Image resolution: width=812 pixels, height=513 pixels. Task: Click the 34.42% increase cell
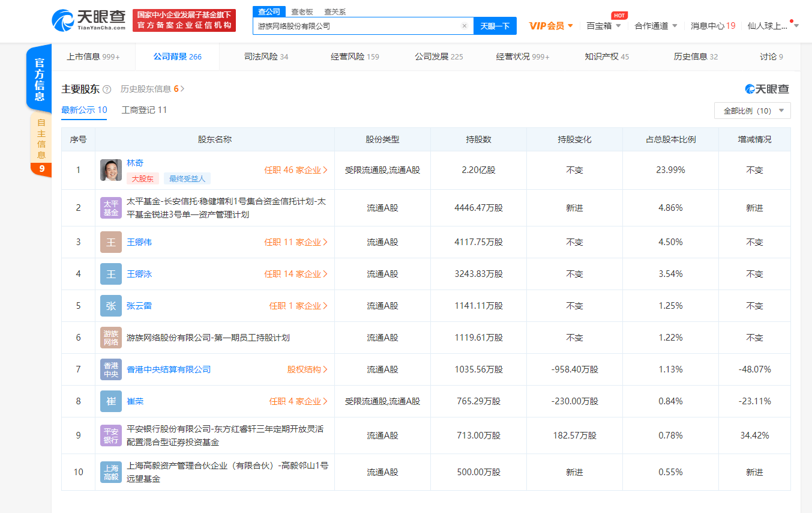point(754,436)
